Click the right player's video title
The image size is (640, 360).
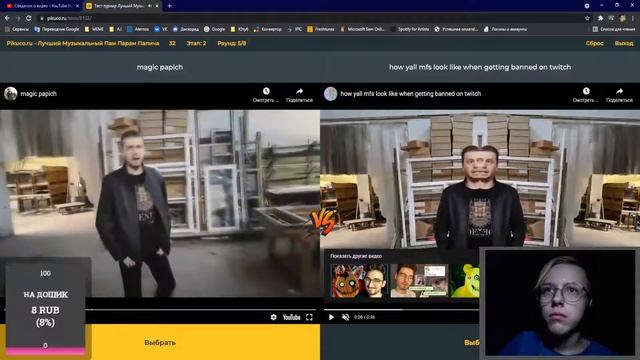(x=411, y=93)
